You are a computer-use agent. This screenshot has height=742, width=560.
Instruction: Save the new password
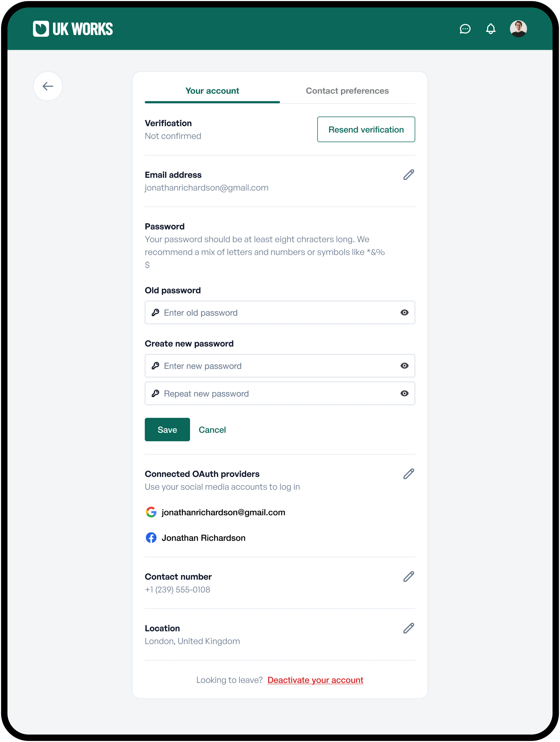coord(167,430)
